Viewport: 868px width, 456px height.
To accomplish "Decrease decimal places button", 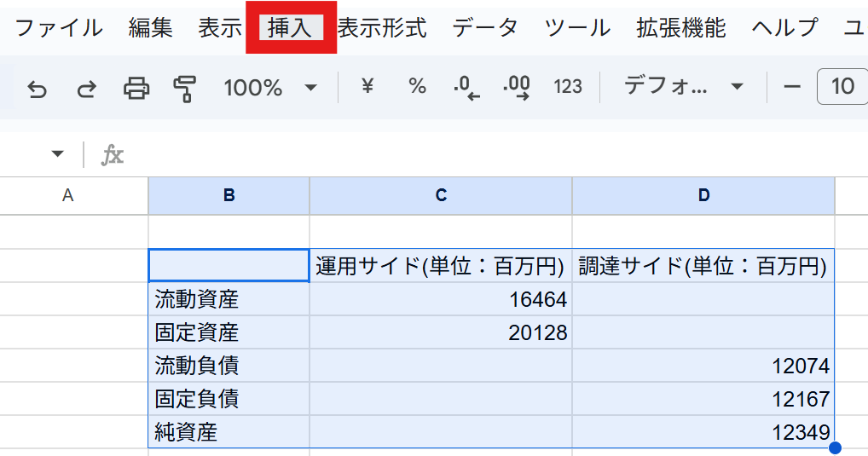I will pos(466,87).
